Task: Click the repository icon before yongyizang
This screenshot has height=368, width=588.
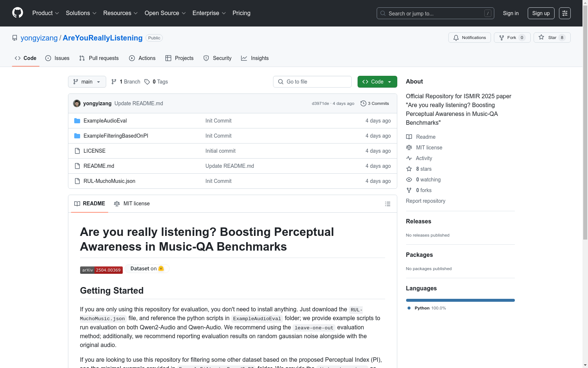Action: pyautogui.click(x=15, y=38)
